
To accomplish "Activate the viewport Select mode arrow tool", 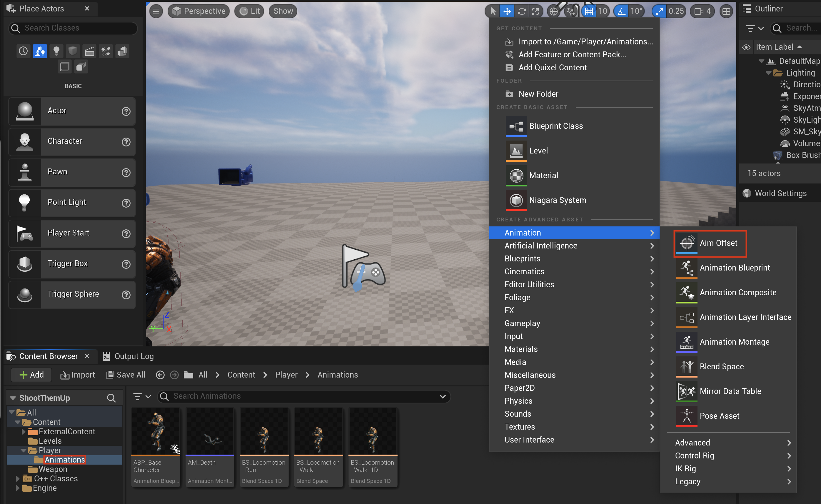I will (x=493, y=11).
